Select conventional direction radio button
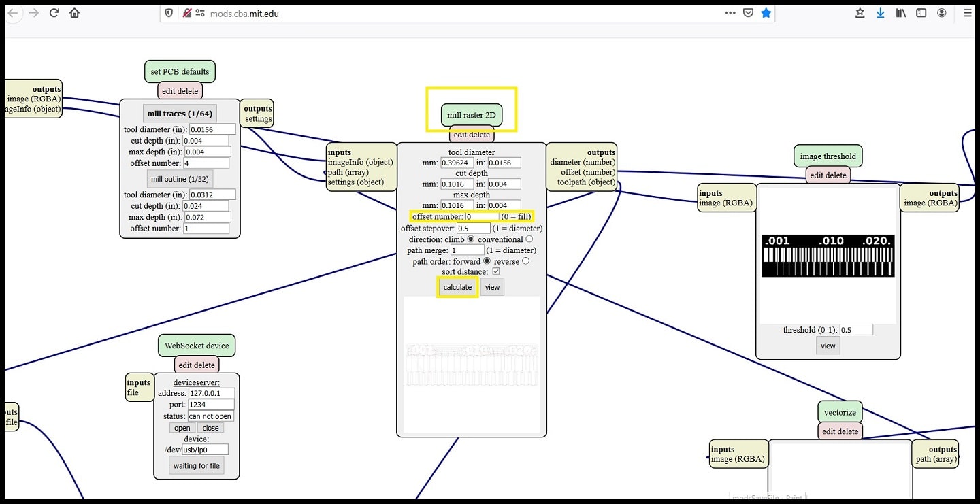The width and height of the screenshot is (980, 504). click(529, 239)
